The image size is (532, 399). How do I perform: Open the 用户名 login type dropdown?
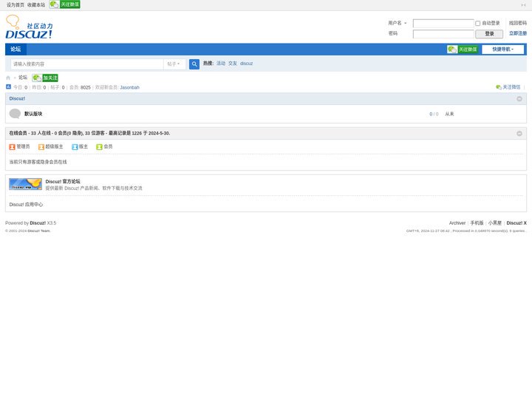pyautogui.click(x=398, y=23)
